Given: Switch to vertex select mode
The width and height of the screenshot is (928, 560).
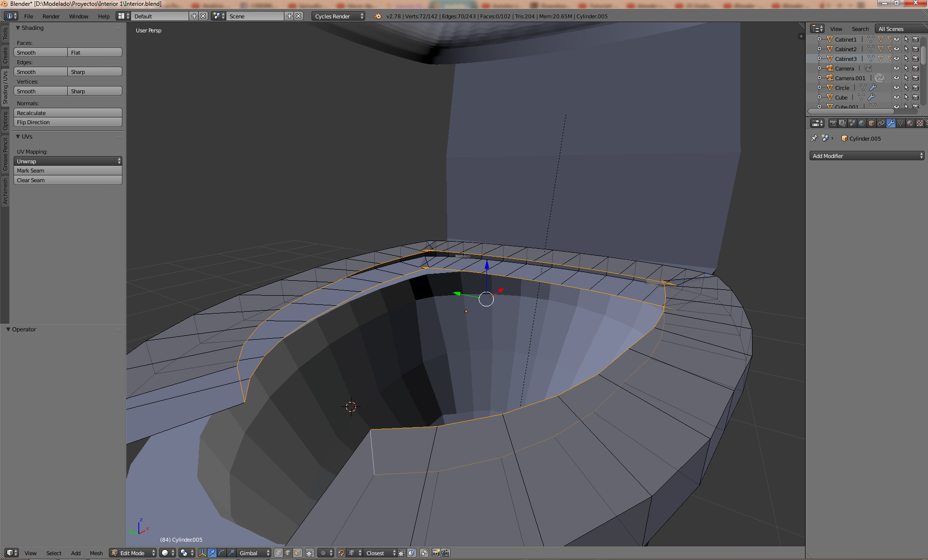Looking at the screenshot, I should (x=279, y=553).
